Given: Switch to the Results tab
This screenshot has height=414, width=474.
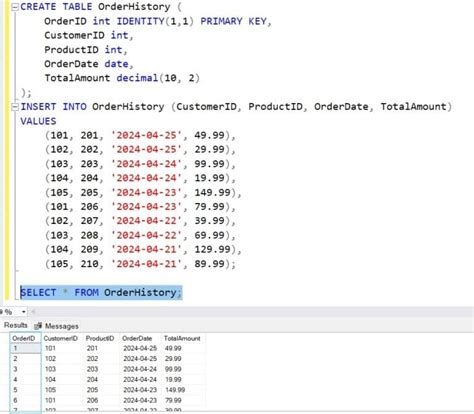Looking at the screenshot, I should (15, 325).
